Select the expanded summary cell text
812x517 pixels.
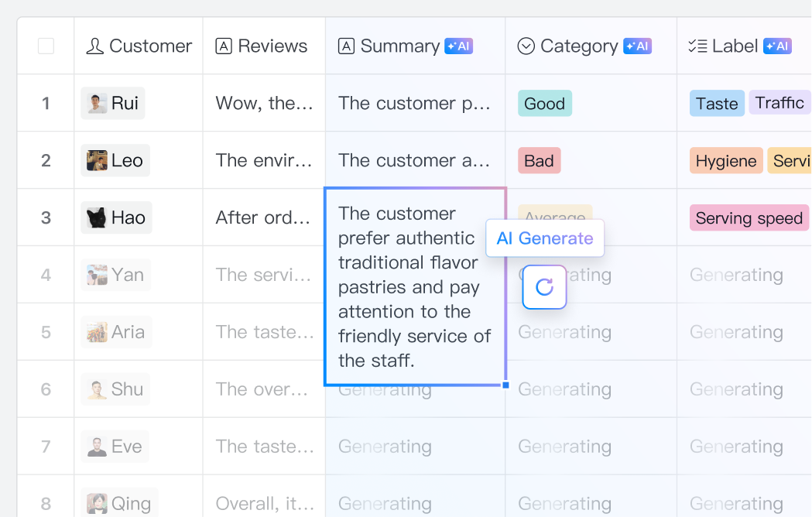[415, 286]
